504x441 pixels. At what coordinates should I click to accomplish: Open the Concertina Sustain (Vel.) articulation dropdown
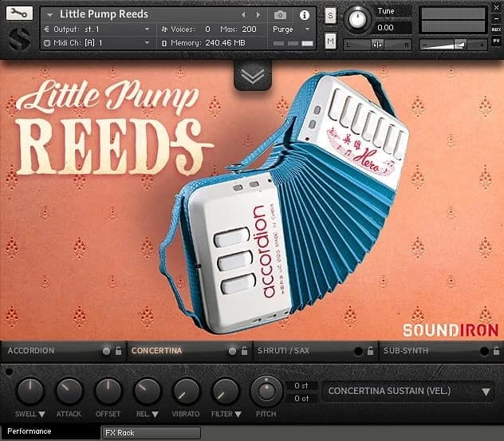[408, 391]
